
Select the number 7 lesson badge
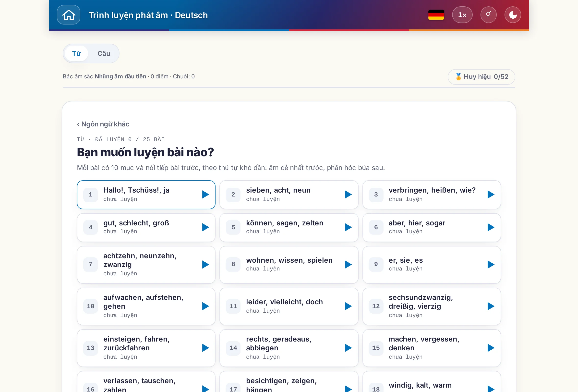click(x=91, y=265)
